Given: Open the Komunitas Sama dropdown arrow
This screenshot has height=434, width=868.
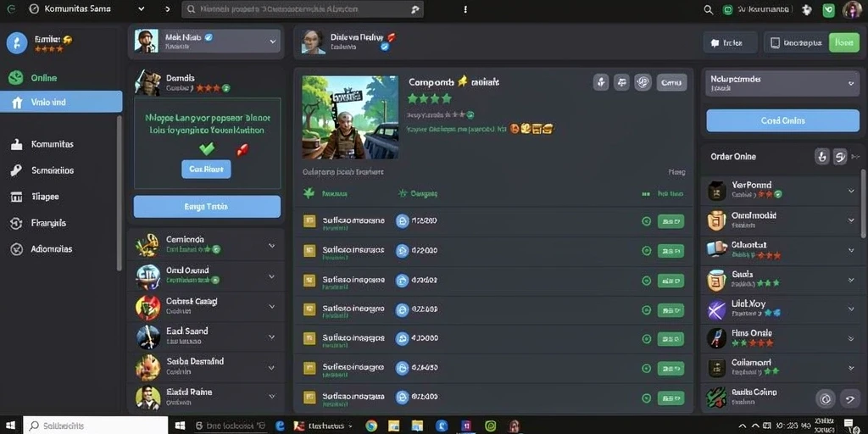Looking at the screenshot, I should click(142, 9).
